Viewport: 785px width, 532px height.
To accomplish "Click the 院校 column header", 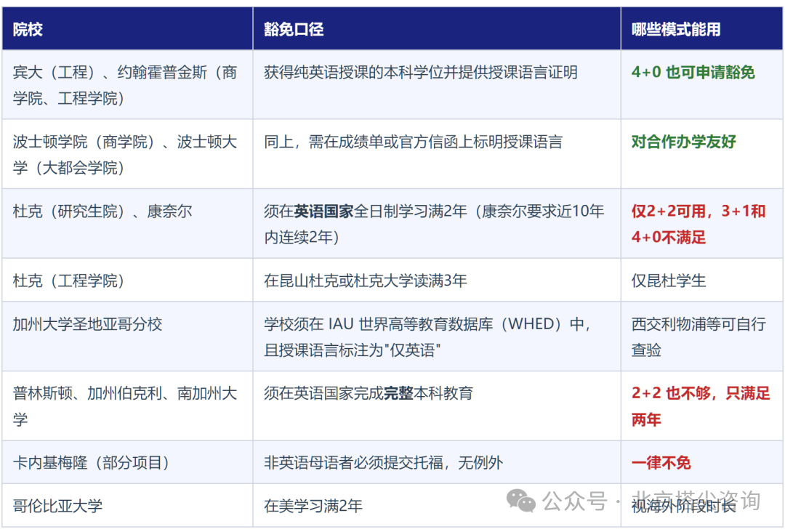I will click(x=127, y=28).
